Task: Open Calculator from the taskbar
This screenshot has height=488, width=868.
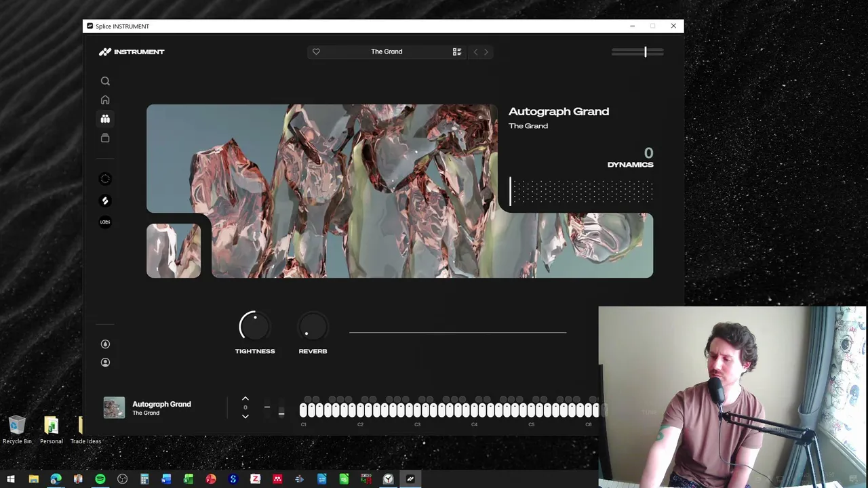Action: (144, 479)
